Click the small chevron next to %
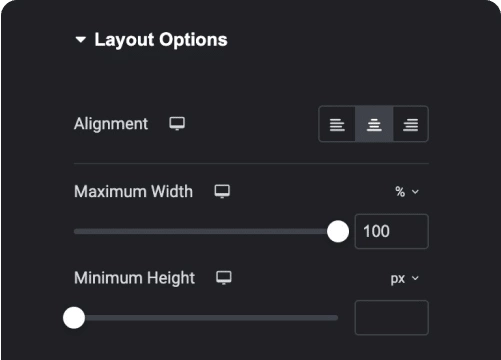Screen dimensions: 501x360 [415, 192]
